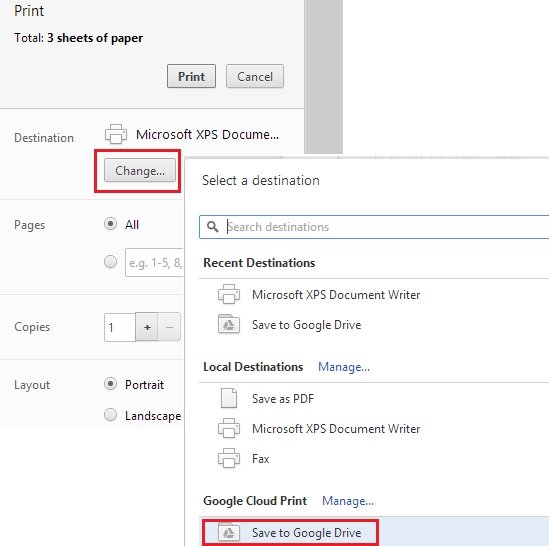
Task: Choose Portrait layout
Action: 110,384
